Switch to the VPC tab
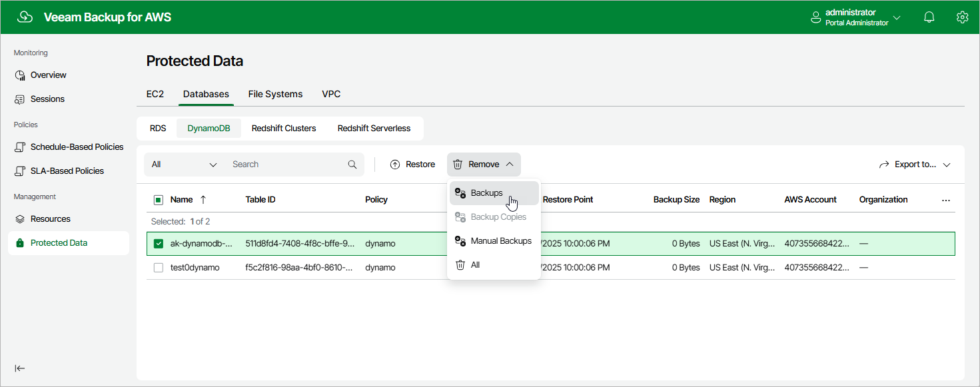The height and width of the screenshot is (387, 980). coord(331,94)
